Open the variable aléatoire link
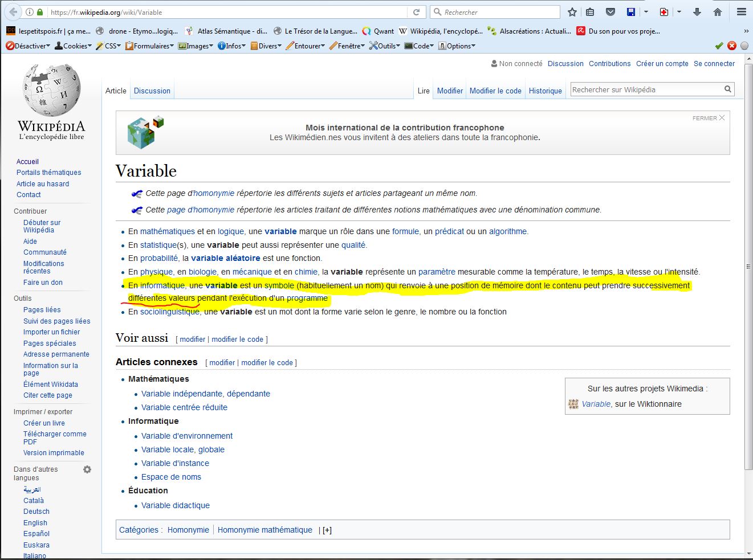This screenshot has height=560, width=753. (x=226, y=258)
